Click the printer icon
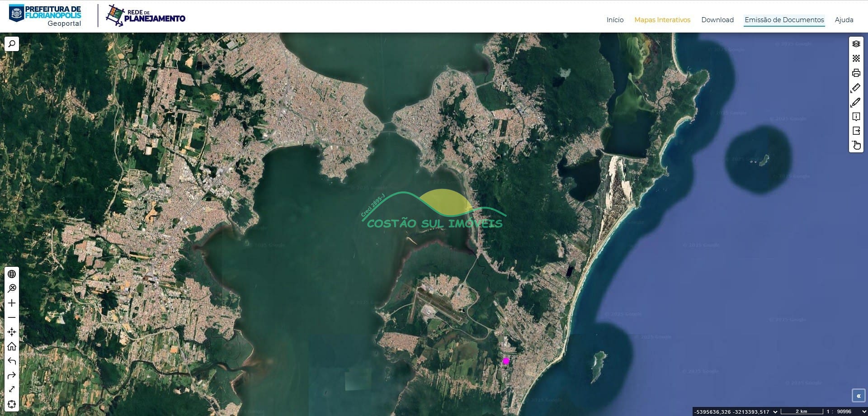The image size is (868, 416). [856, 73]
